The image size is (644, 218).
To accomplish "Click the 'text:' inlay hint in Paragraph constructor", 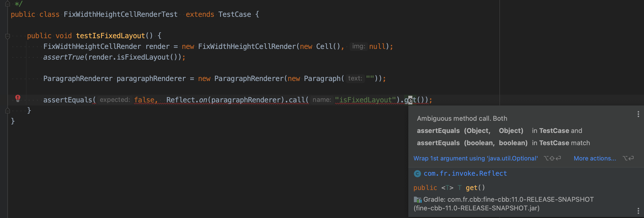I will point(355,78).
